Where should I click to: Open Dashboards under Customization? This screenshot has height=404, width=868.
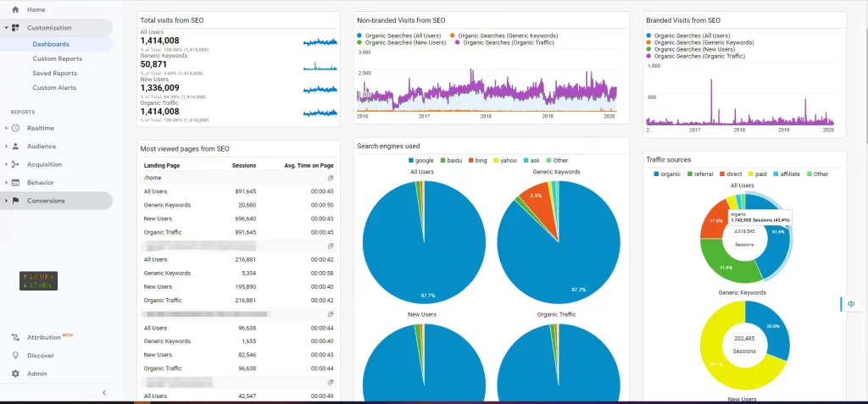(51, 44)
